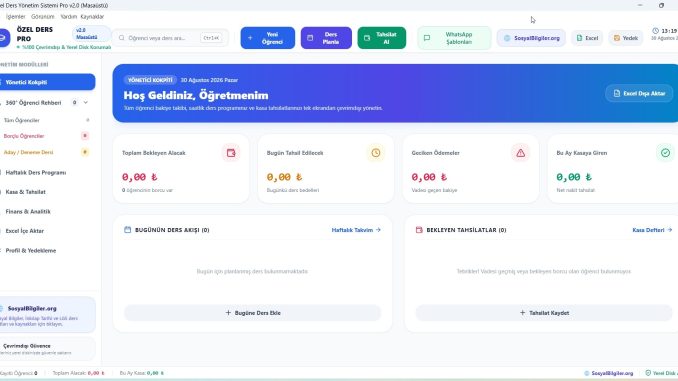Click the arrow icon next to Kasa Defteri

click(x=670, y=230)
